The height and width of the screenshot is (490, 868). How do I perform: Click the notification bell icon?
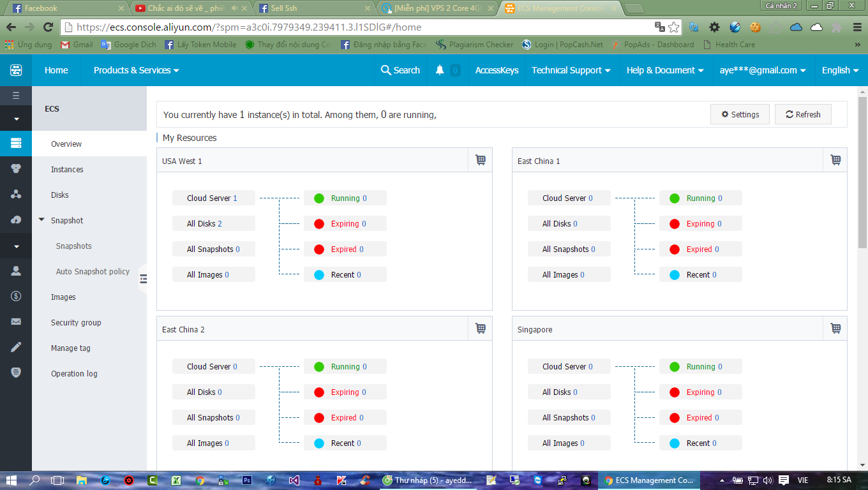(x=440, y=70)
